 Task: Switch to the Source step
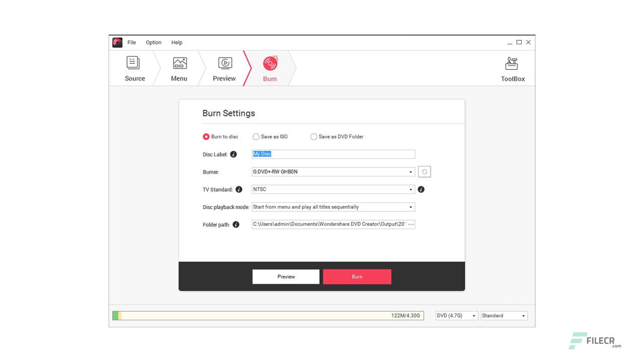coord(134,68)
